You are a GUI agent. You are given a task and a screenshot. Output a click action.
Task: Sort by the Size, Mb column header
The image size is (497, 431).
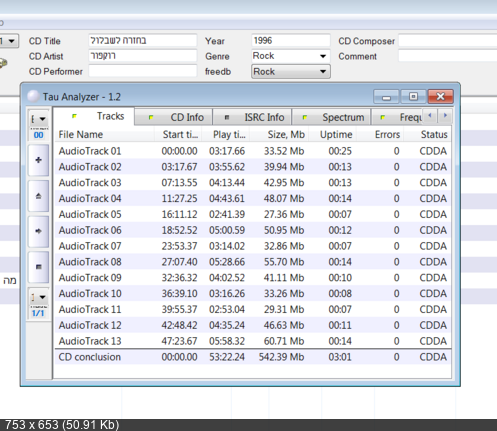point(280,134)
